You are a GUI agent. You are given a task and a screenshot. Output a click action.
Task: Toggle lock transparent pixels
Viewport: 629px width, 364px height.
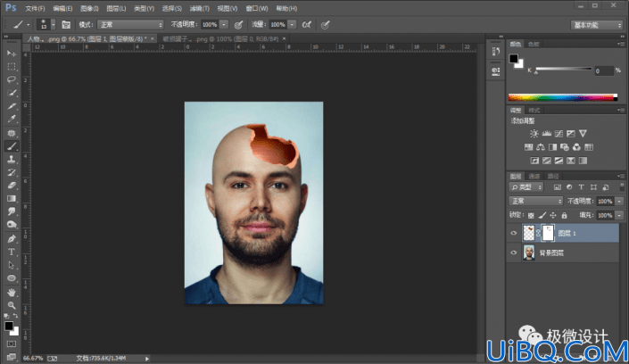tap(531, 216)
